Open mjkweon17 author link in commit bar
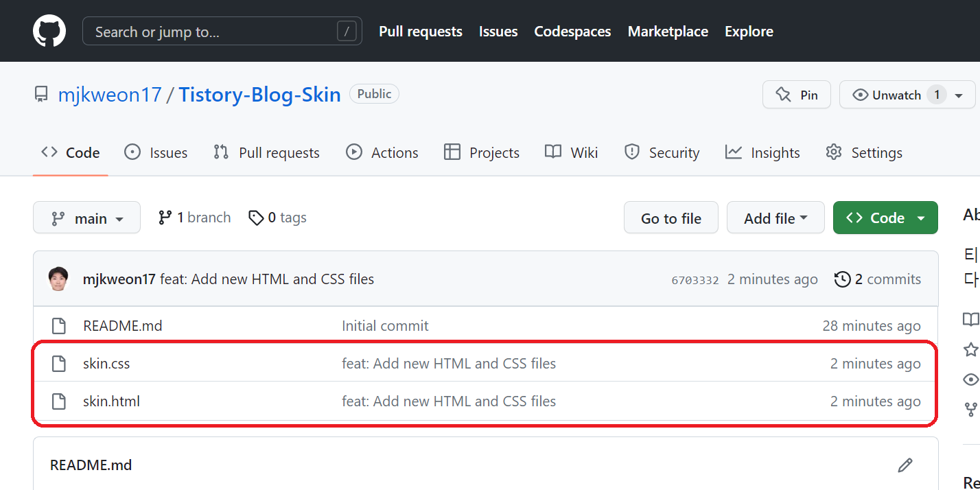980x490 pixels. [119, 279]
